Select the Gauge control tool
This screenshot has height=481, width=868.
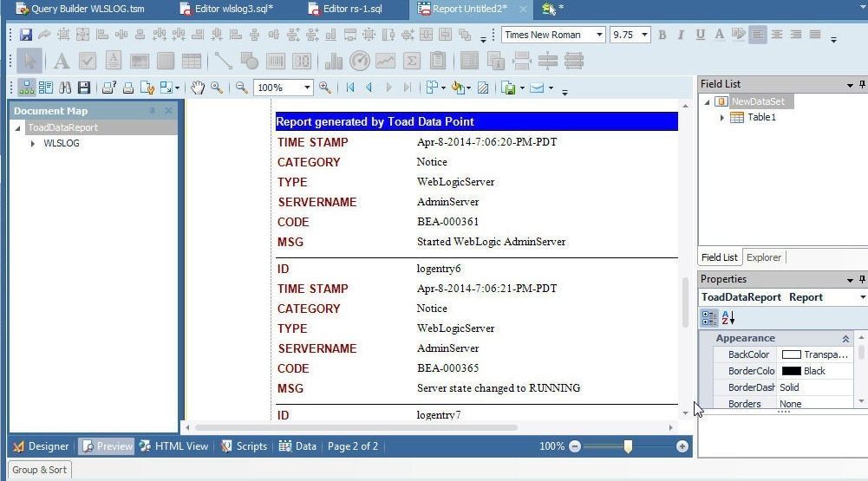pyautogui.click(x=359, y=61)
